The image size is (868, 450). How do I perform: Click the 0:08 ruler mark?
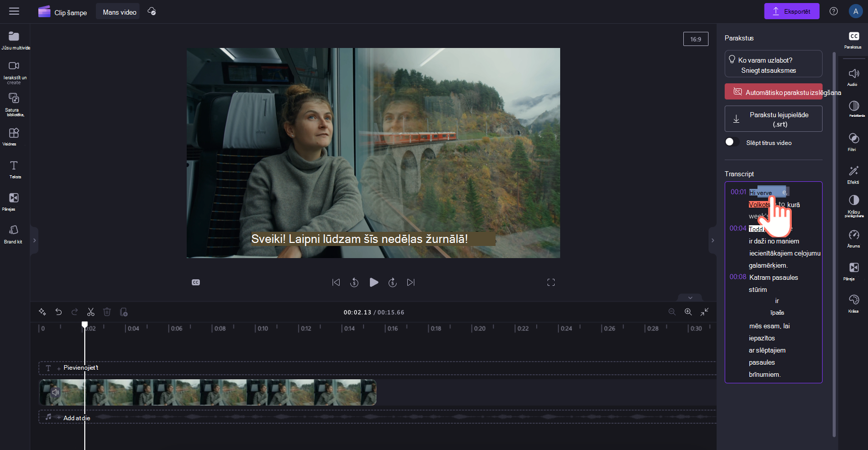220,328
